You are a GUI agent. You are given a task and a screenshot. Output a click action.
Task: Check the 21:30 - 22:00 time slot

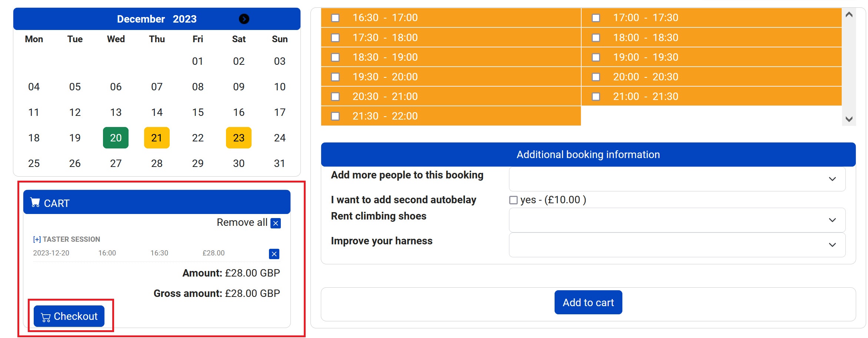click(x=335, y=116)
